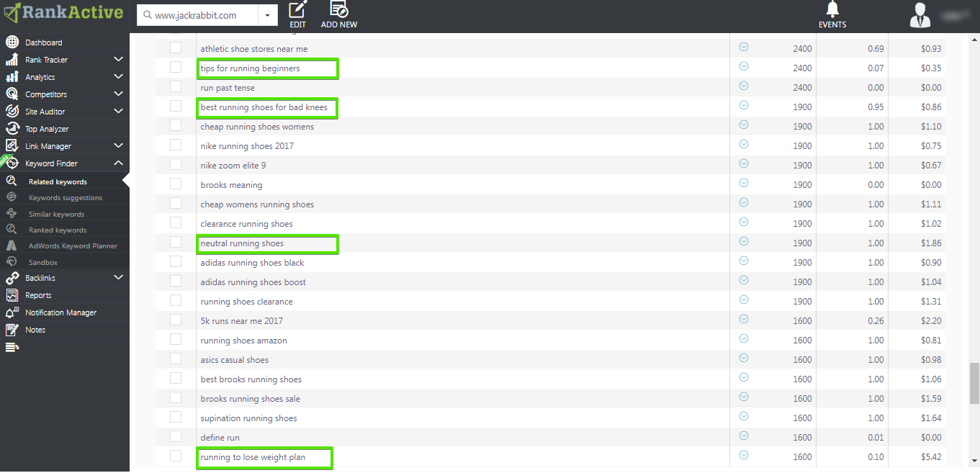Select checkbox for running shoes amazon

point(176,340)
